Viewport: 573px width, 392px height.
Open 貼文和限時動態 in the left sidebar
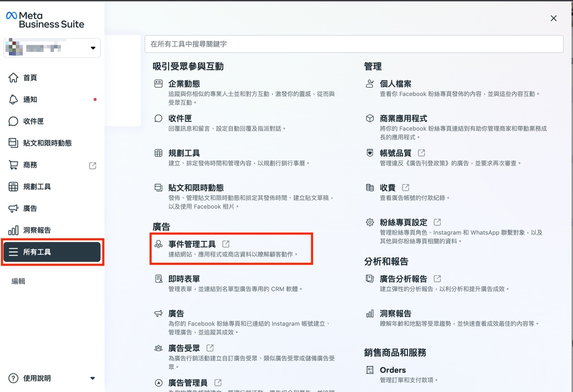(47, 143)
